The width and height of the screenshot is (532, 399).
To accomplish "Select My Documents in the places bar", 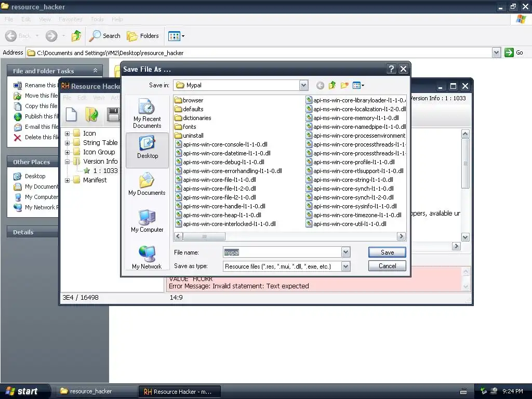I will pyautogui.click(x=147, y=185).
